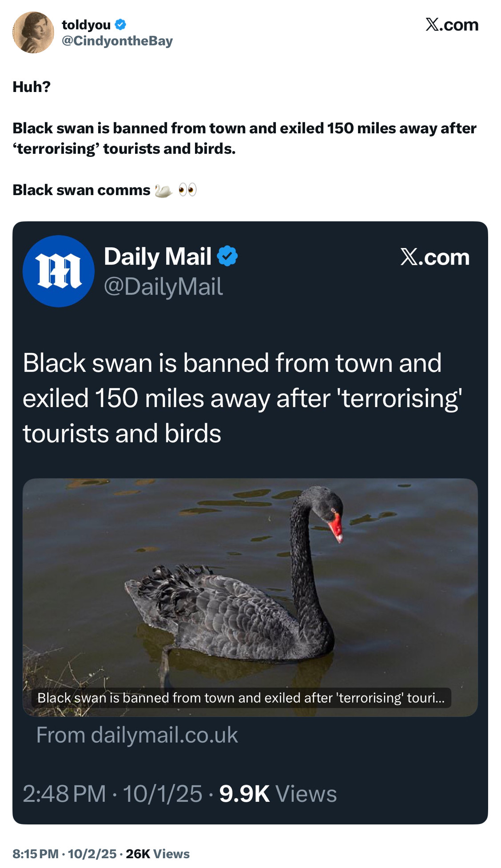The width and height of the screenshot is (501, 868).
Task: Open the black swan article image
Action: tap(250, 597)
